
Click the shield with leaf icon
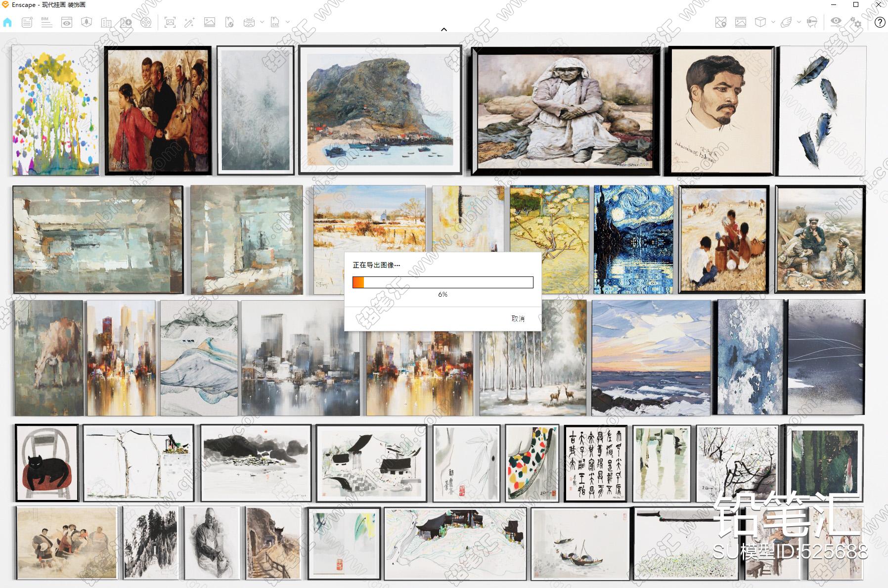coord(87,22)
